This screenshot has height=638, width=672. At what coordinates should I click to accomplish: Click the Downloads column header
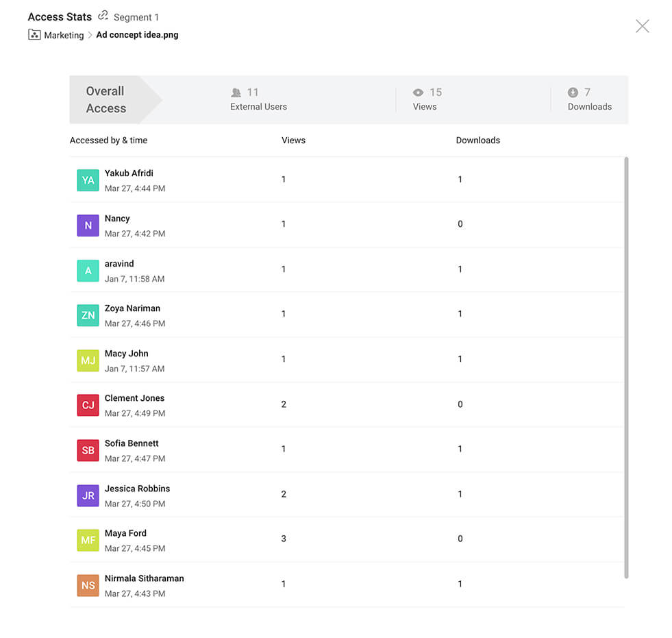(x=478, y=140)
